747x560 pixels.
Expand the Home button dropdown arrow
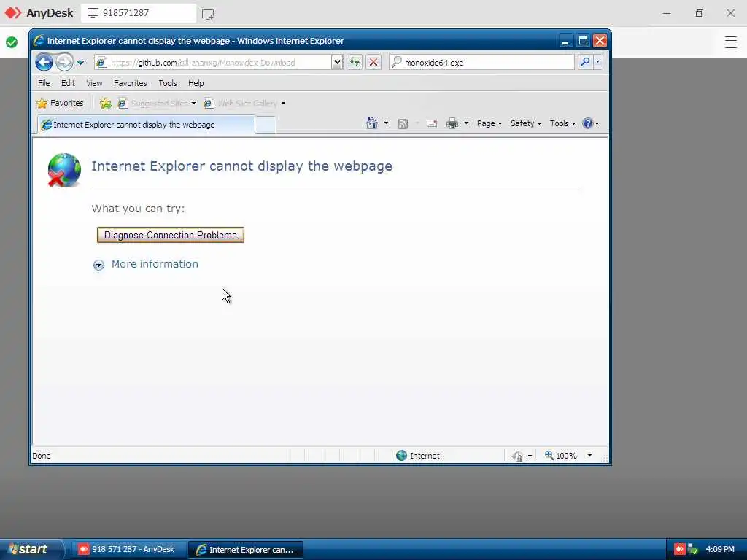pyautogui.click(x=386, y=123)
